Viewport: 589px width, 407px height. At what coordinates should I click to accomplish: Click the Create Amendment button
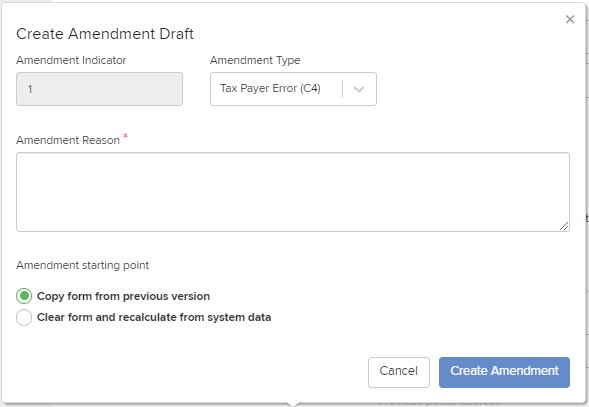tap(504, 372)
